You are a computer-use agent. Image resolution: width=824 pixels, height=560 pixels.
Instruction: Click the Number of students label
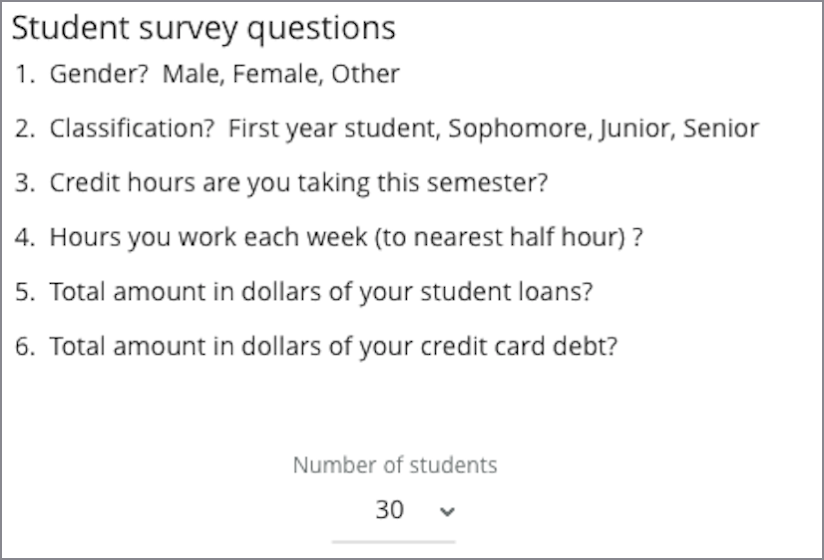coord(394,465)
